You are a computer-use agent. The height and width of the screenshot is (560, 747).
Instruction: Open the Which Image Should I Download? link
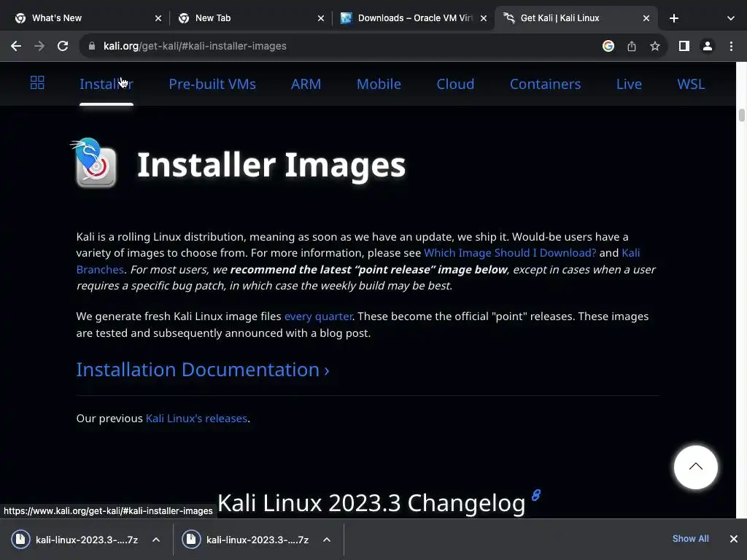pyautogui.click(x=510, y=253)
